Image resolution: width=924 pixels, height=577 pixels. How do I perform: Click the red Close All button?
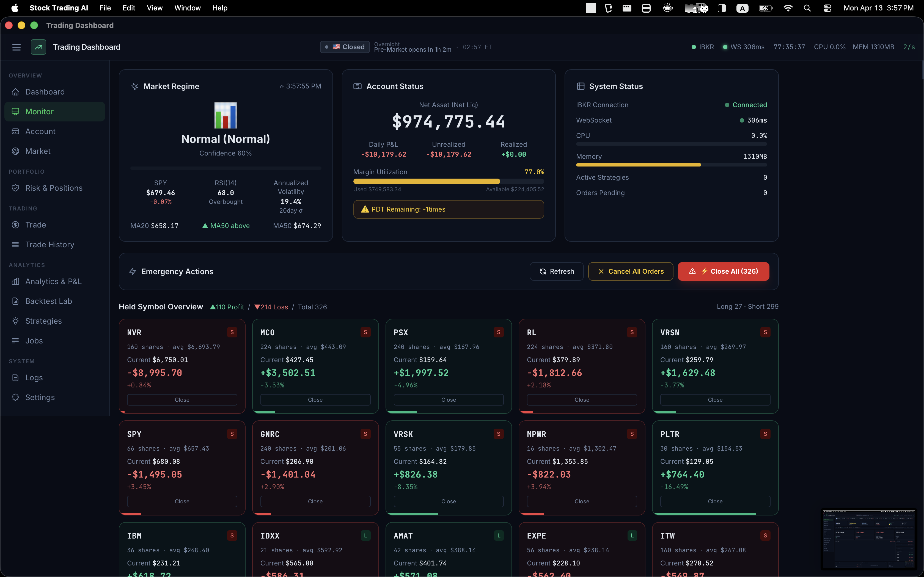tap(723, 271)
